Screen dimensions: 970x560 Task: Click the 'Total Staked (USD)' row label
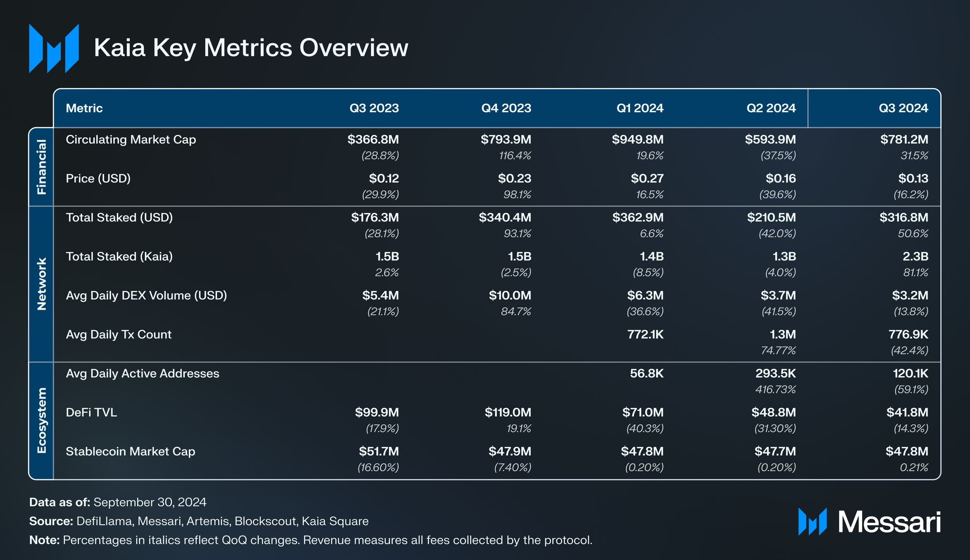119,218
